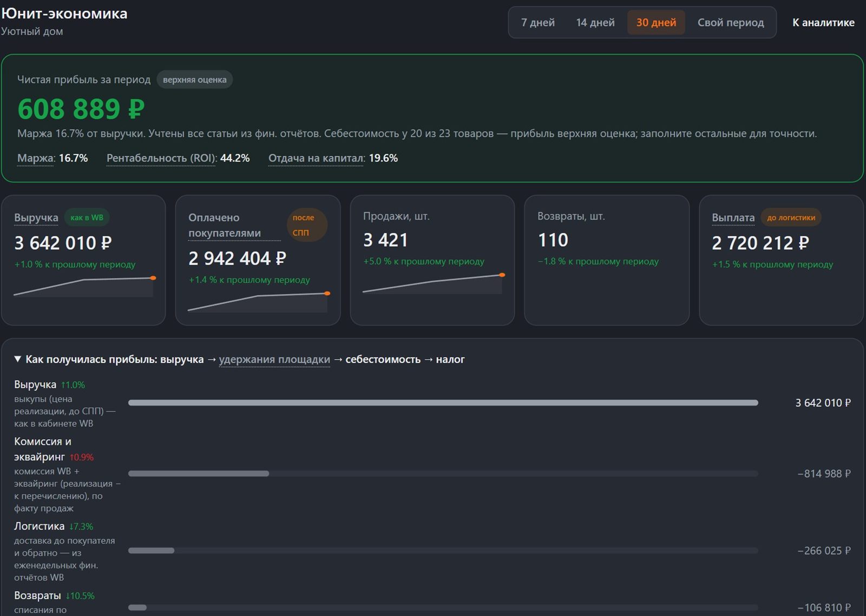The width and height of the screenshot is (866, 616).
Task: Click the до логистики badge
Action: (x=791, y=217)
